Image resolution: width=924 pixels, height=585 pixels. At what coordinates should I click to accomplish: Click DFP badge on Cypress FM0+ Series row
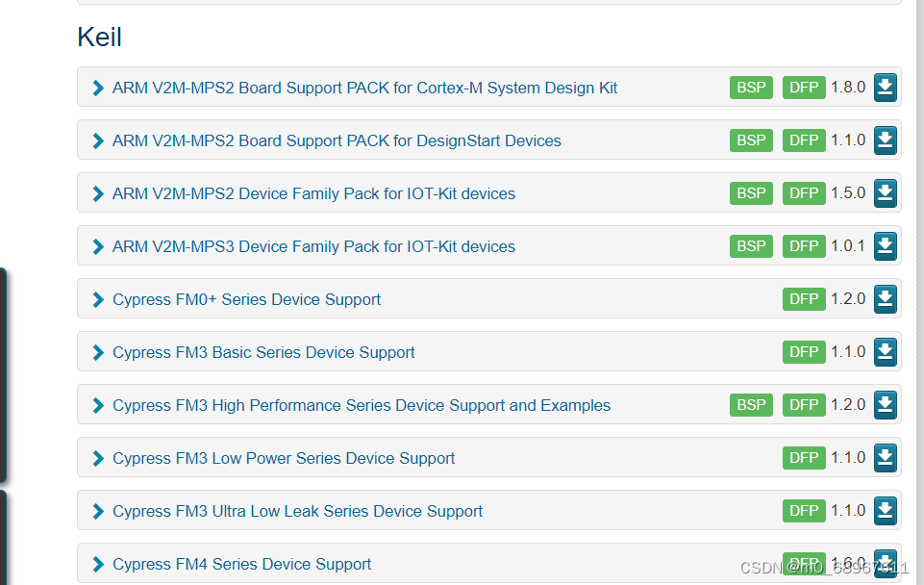coord(804,299)
